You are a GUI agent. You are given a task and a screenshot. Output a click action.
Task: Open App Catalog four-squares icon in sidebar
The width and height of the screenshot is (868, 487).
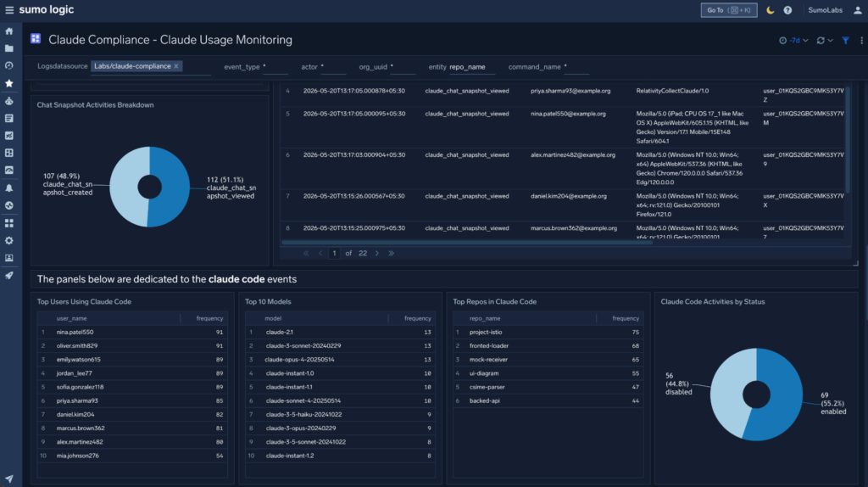click(9, 223)
